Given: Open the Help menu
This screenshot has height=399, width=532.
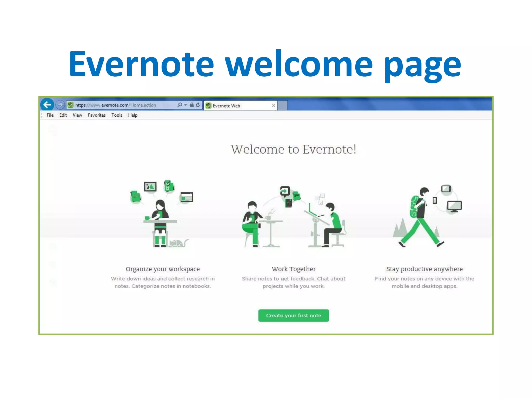Looking at the screenshot, I should pyautogui.click(x=133, y=115).
